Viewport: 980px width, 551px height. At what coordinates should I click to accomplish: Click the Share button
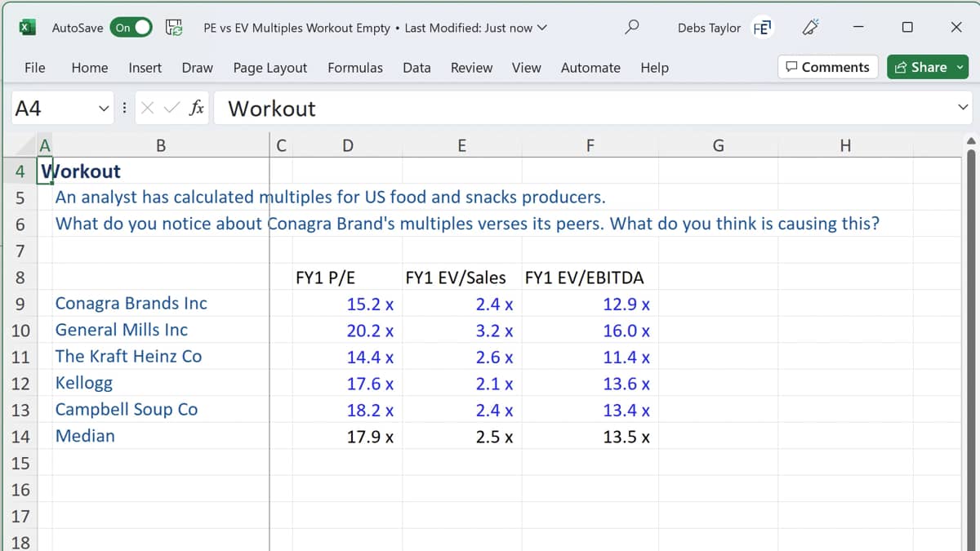pyautogui.click(x=928, y=67)
